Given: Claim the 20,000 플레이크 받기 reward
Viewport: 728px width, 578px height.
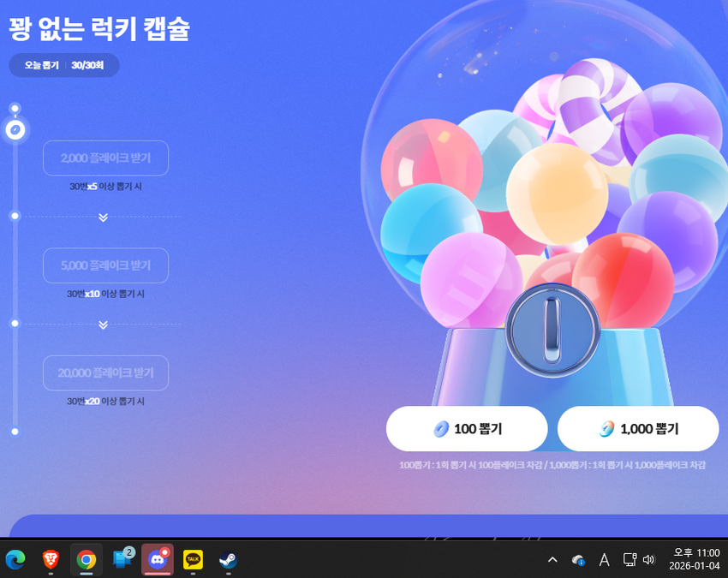Looking at the screenshot, I should coord(105,373).
